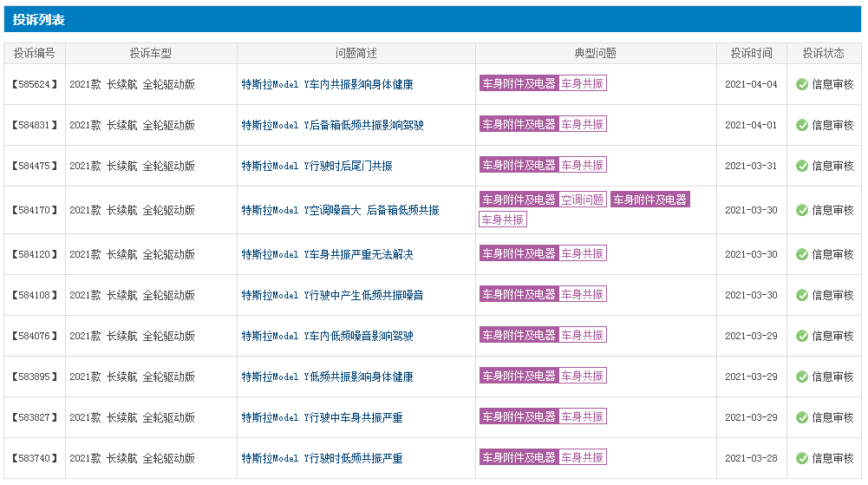Open complaint 特斯拉Model Y行驶时后尾门共振

[317, 166]
